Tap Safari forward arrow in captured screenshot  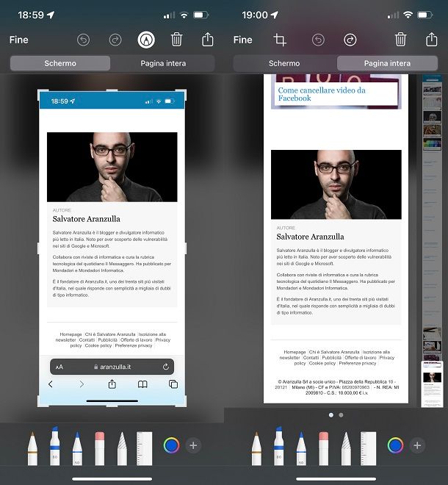click(82, 384)
